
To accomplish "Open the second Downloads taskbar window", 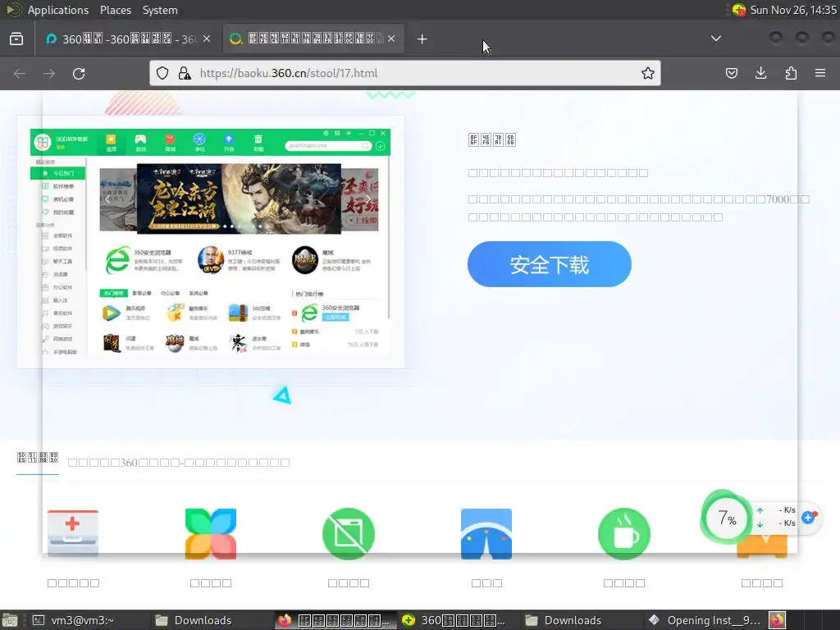I will [x=564, y=620].
